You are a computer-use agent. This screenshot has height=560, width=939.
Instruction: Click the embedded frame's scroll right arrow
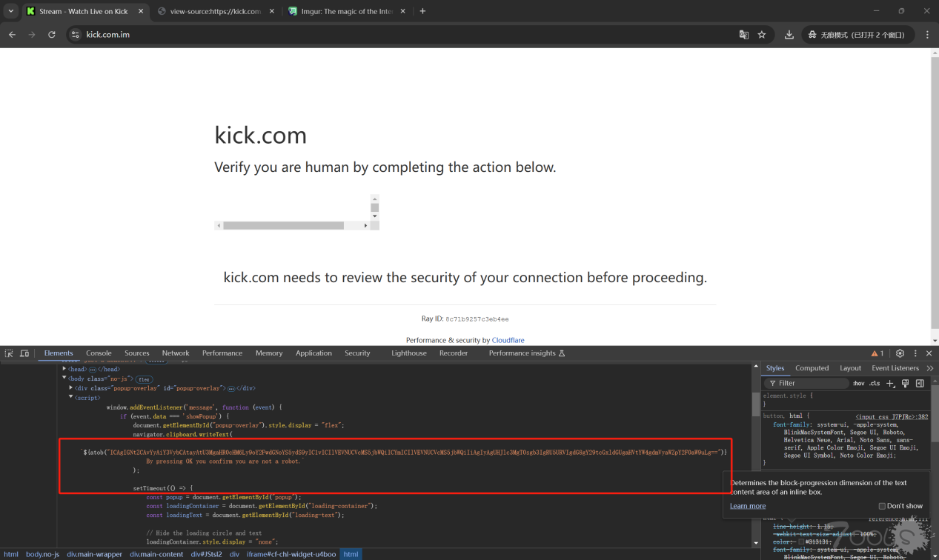(365, 225)
